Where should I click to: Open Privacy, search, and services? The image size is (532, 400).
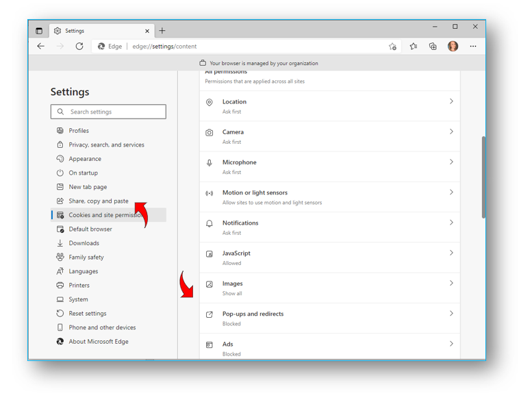coord(108,145)
